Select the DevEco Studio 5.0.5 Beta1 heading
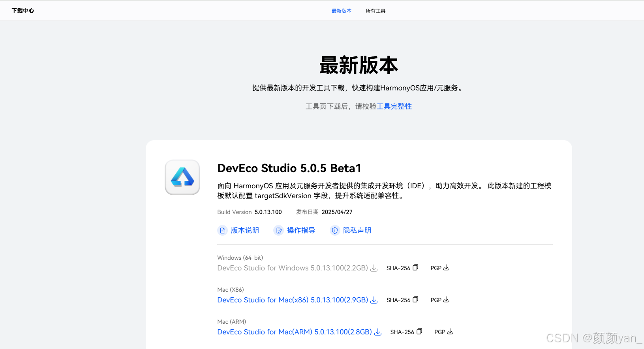 (289, 168)
